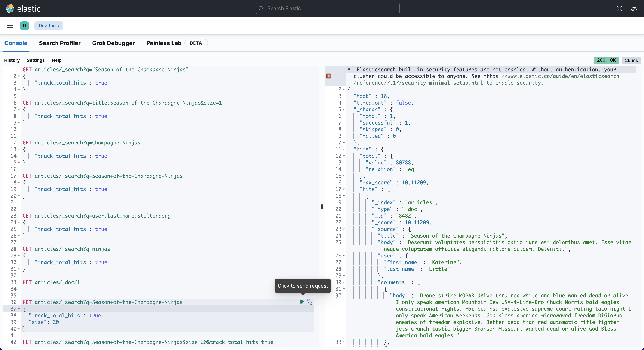Switch to the Grok Debugger tab
The image size is (644, 350).
click(x=113, y=43)
